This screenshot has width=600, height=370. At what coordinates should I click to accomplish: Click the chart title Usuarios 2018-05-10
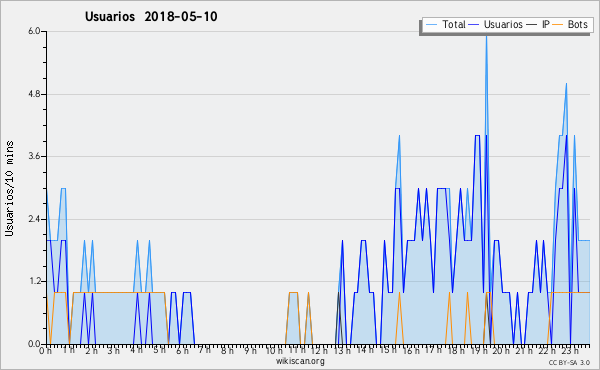coord(151,16)
